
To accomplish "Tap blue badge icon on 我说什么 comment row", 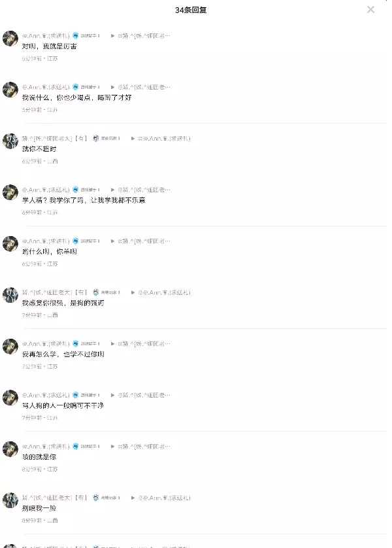I will tap(75, 87).
